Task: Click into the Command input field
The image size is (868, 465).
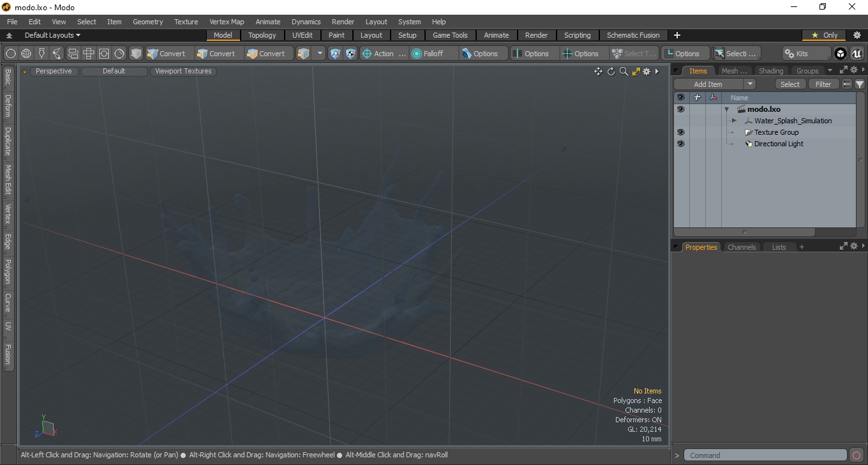Action: coord(766,455)
